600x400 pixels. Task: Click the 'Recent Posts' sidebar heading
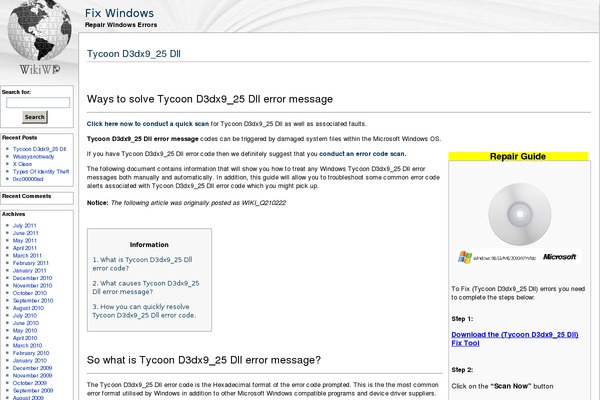coord(20,137)
